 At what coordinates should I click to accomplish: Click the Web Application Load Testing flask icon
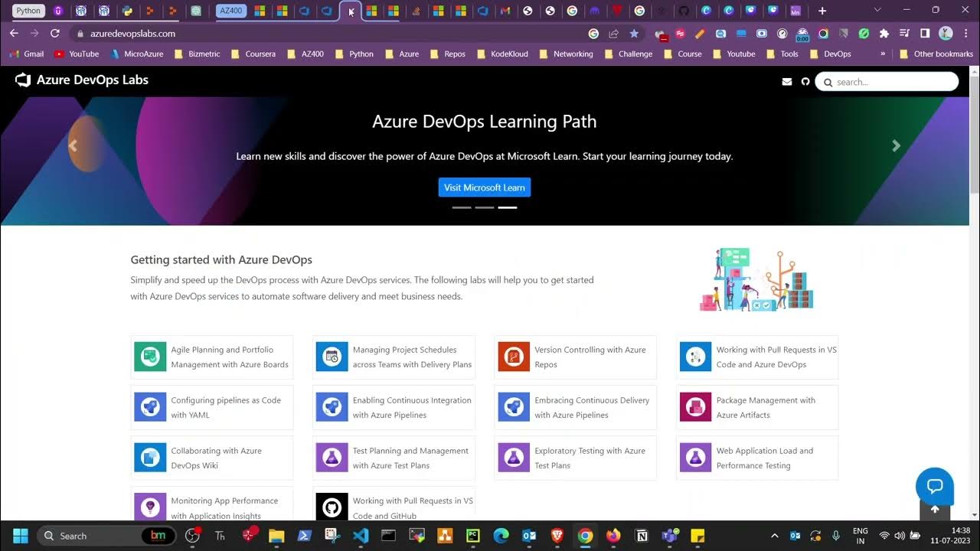coord(695,458)
